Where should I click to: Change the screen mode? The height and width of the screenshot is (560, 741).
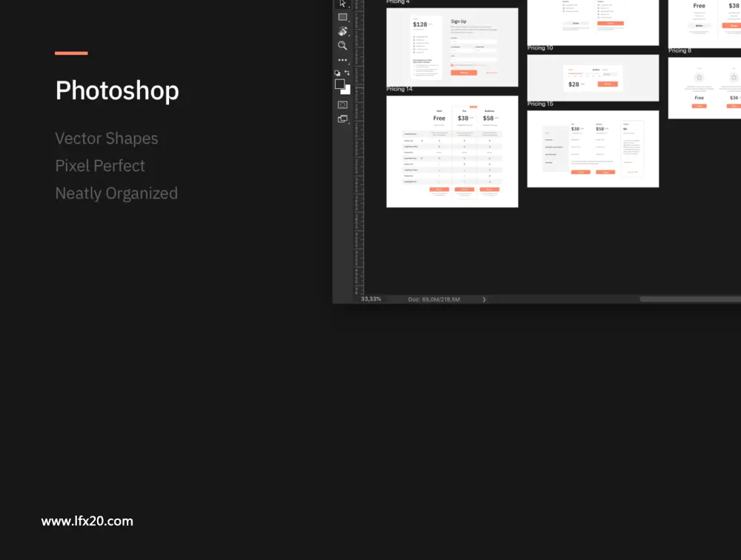pyautogui.click(x=342, y=119)
